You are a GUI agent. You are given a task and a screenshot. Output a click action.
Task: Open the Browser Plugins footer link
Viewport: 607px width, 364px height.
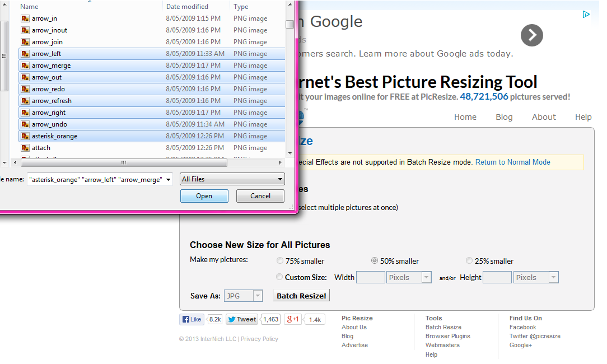[x=448, y=336]
